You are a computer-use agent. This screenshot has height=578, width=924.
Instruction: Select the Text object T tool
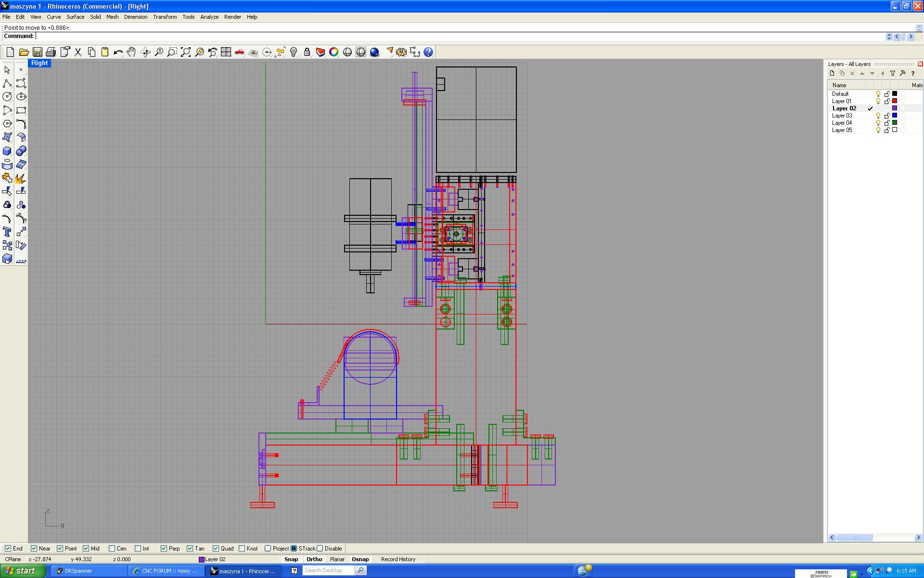7,232
